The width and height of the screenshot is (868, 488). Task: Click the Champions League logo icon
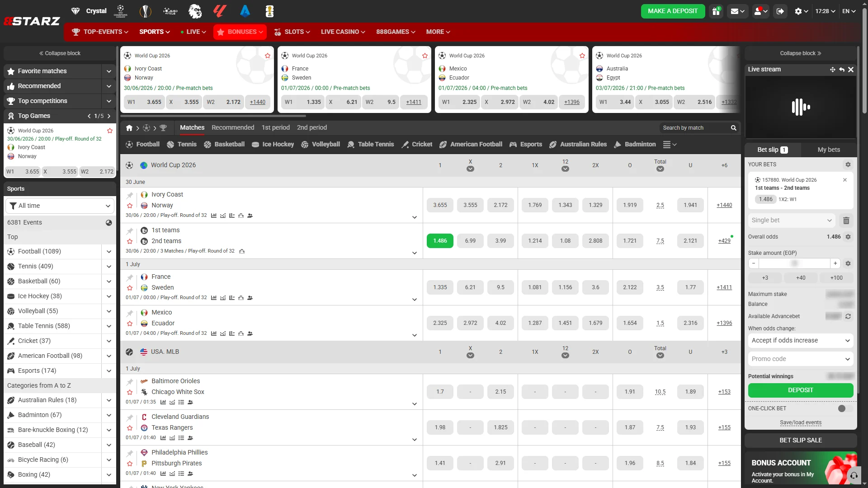pyautogui.click(x=120, y=11)
